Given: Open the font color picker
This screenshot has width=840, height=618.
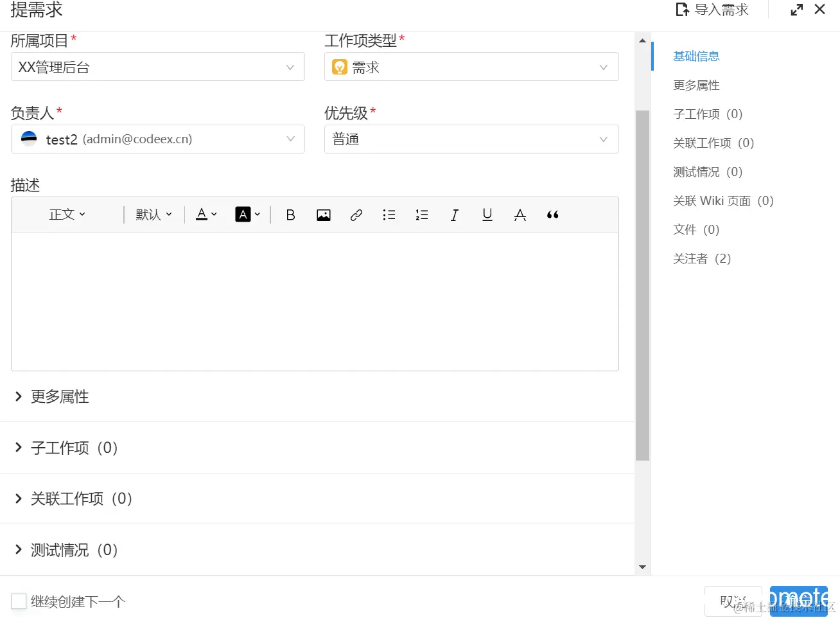Looking at the screenshot, I should (x=206, y=215).
